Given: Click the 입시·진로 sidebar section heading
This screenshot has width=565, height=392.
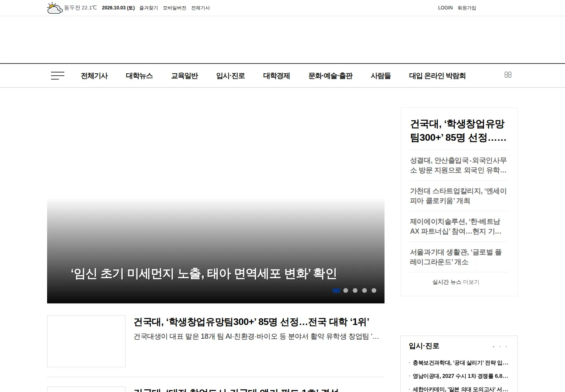Looking at the screenshot, I should [424, 346].
